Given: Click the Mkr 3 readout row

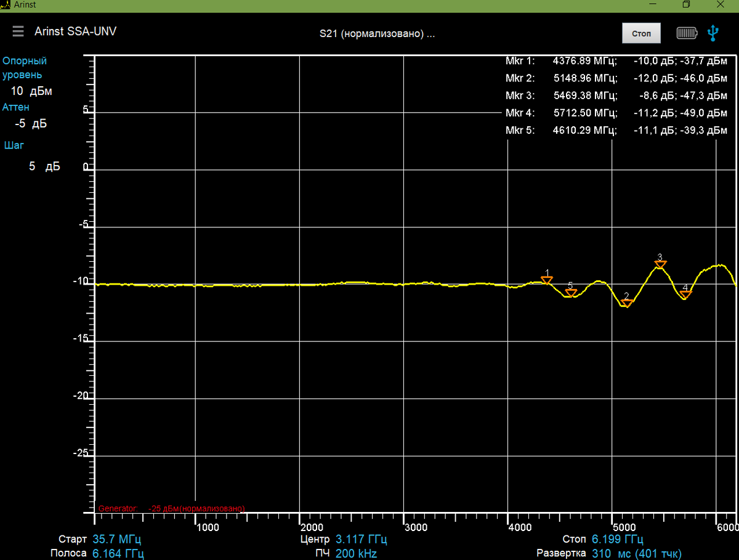Looking at the screenshot, I should coord(616,96).
